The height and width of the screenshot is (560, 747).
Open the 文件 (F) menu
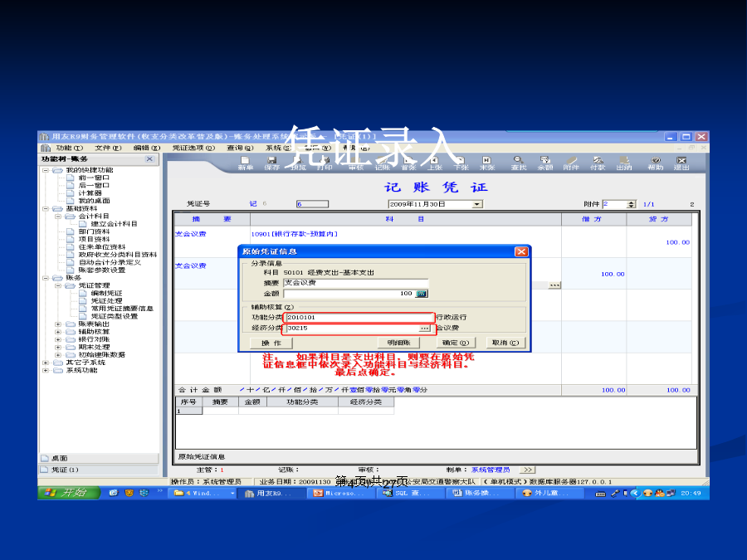tap(108, 149)
